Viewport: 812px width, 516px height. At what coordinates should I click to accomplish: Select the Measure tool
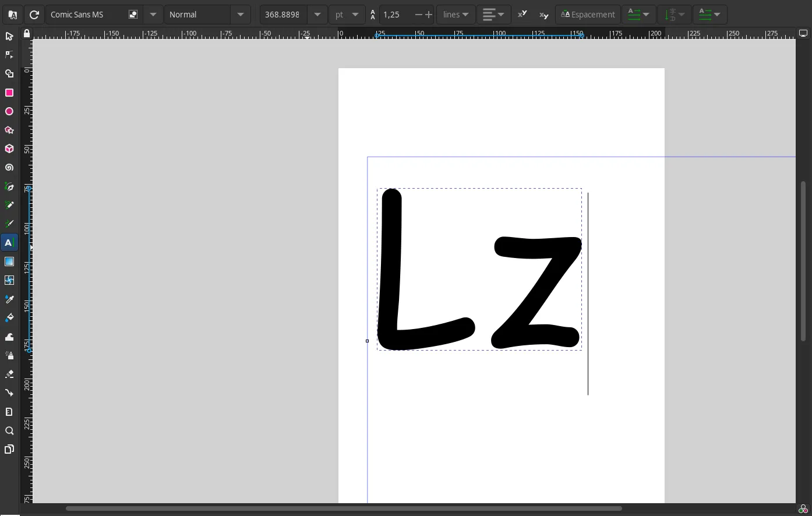click(9, 412)
